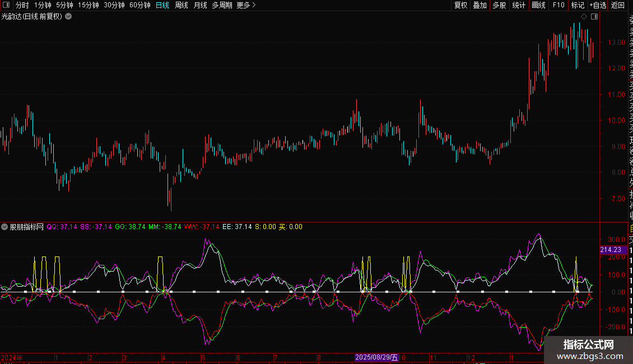Screen dimensions: 633x364
Task: Click the 复权 adjustment button
Action: 460,5
